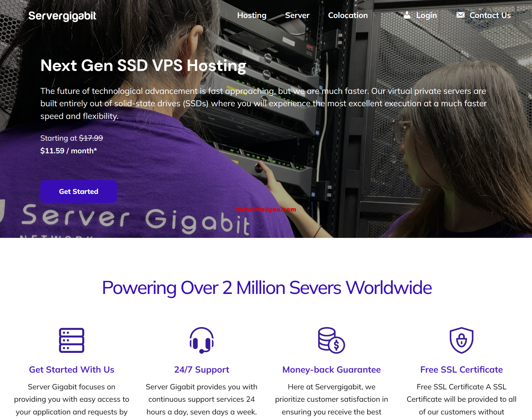
Task: Click the Server Gigabit focuses description text
Action: coord(71,400)
